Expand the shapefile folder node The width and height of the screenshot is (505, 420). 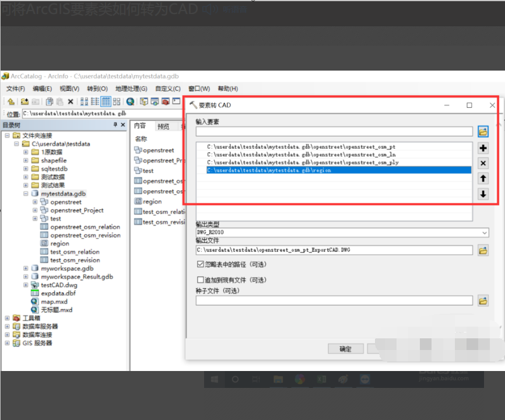[x=26, y=160]
